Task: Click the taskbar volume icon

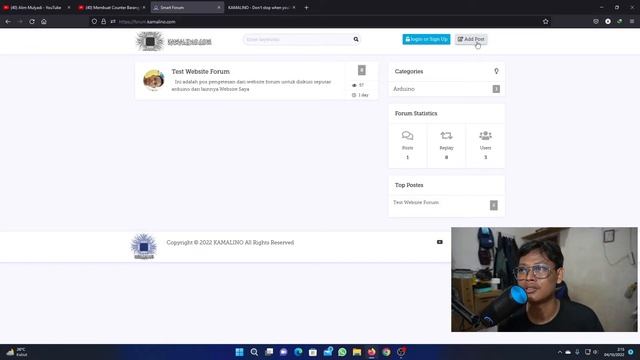Action: (x=596, y=352)
